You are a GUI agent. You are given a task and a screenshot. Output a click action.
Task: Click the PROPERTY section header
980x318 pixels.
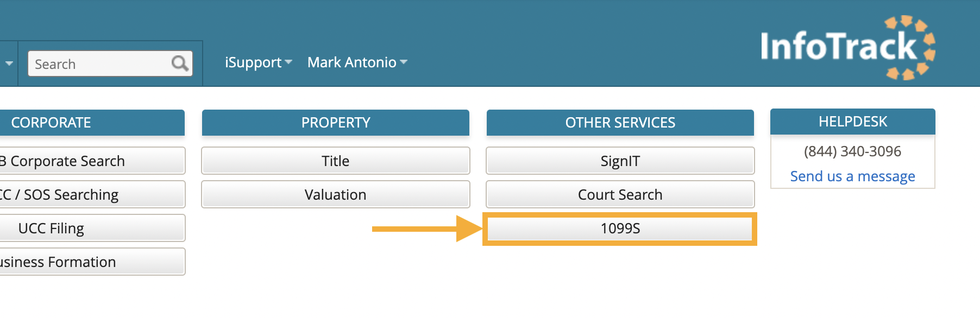pyautogui.click(x=335, y=123)
